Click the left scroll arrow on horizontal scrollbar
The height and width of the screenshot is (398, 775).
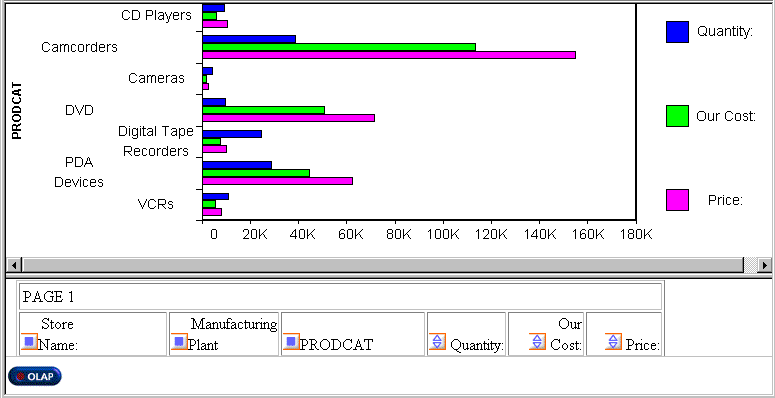coord(13,265)
